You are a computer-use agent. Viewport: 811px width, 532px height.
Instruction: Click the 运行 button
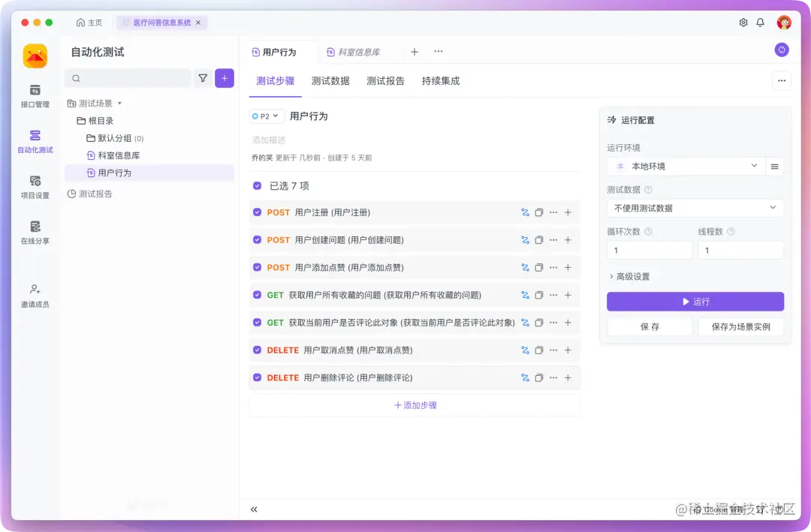point(695,301)
